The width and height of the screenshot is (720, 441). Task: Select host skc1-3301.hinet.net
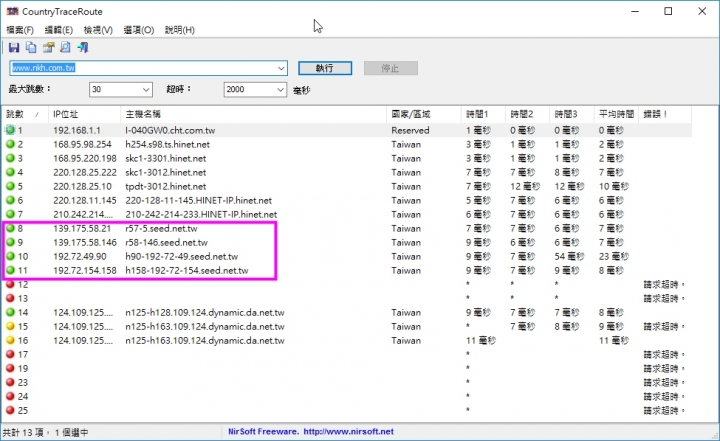[165, 158]
